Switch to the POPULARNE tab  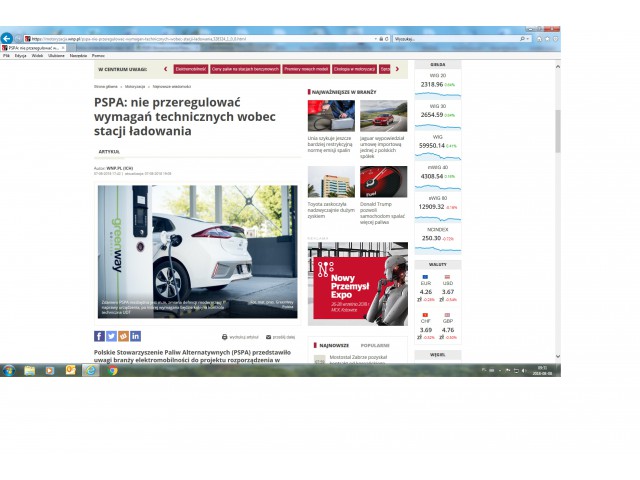[375, 345]
